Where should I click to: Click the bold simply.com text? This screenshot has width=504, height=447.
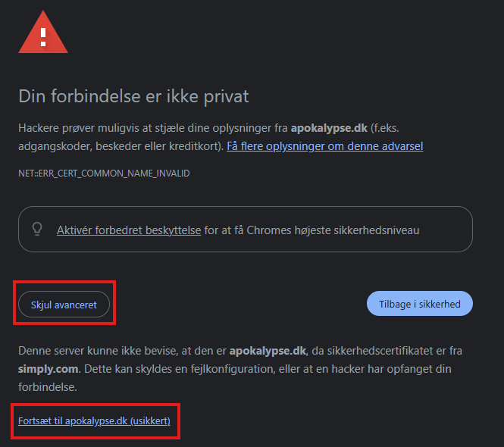pos(49,369)
